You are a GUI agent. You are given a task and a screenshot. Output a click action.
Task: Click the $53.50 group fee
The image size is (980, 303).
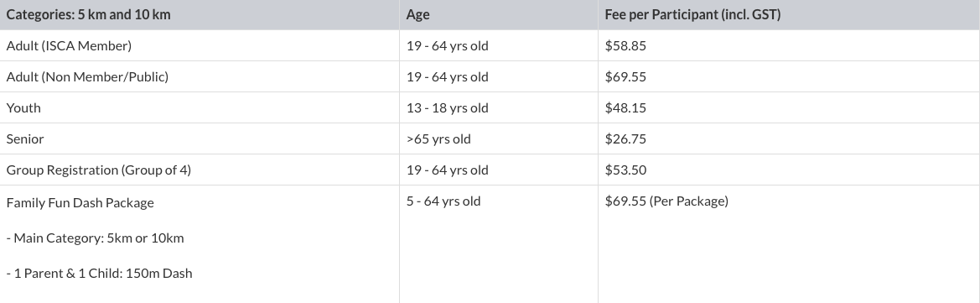pyautogui.click(x=625, y=170)
